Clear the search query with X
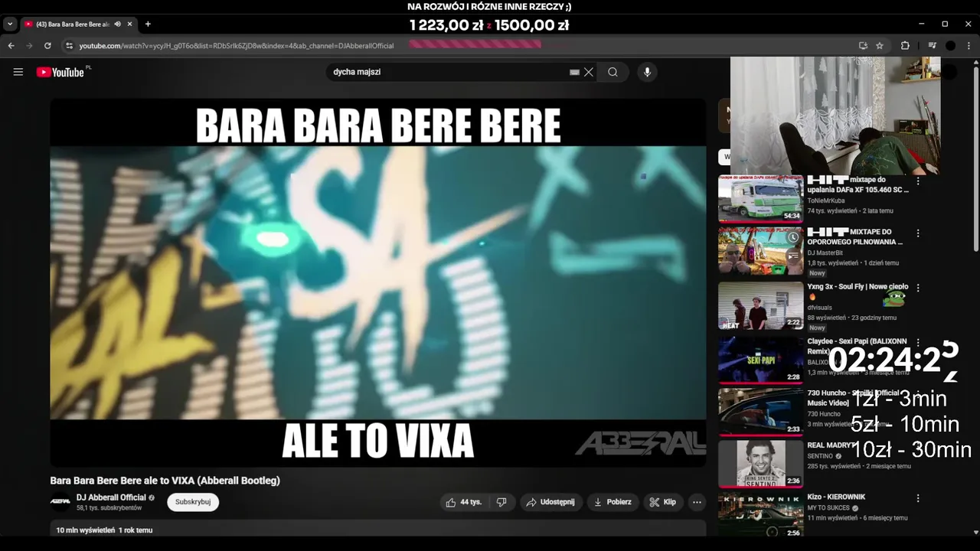This screenshot has height=551, width=980. (589, 72)
